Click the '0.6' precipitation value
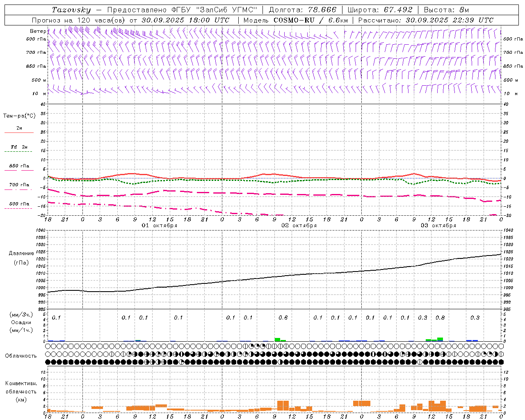Screen dimensions: 525x420 click(283, 317)
